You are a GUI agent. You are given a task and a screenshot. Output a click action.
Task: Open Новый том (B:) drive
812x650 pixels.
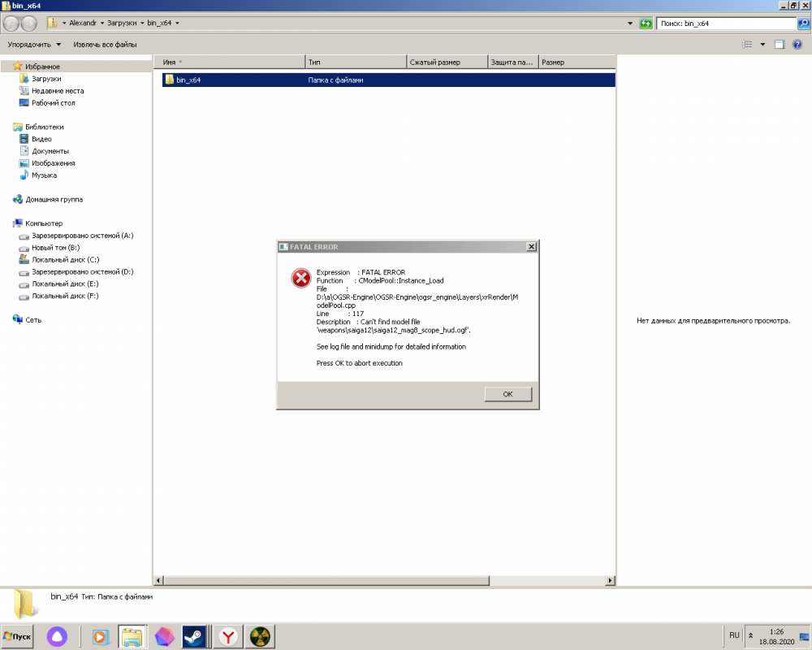[55, 248]
